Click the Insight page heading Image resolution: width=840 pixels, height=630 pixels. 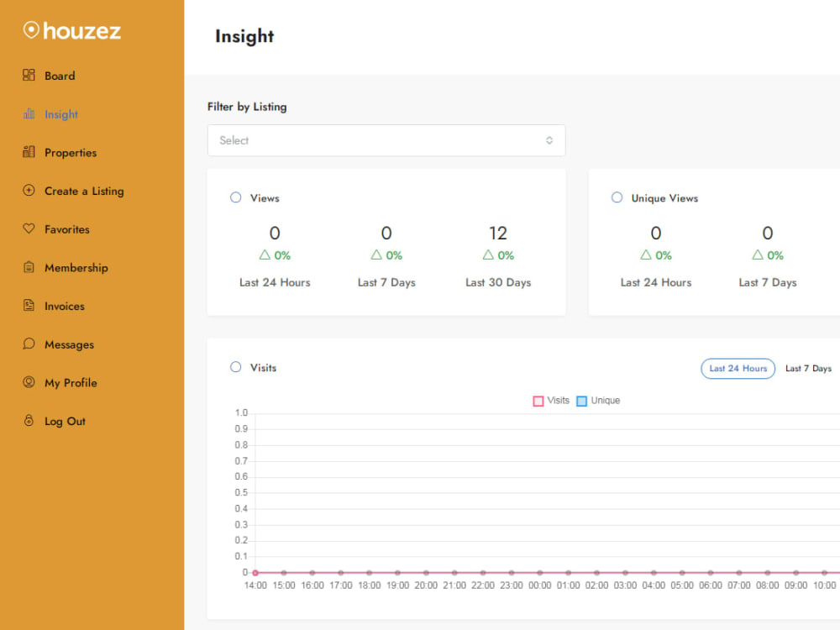pyautogui.click(x=244, y=36)
